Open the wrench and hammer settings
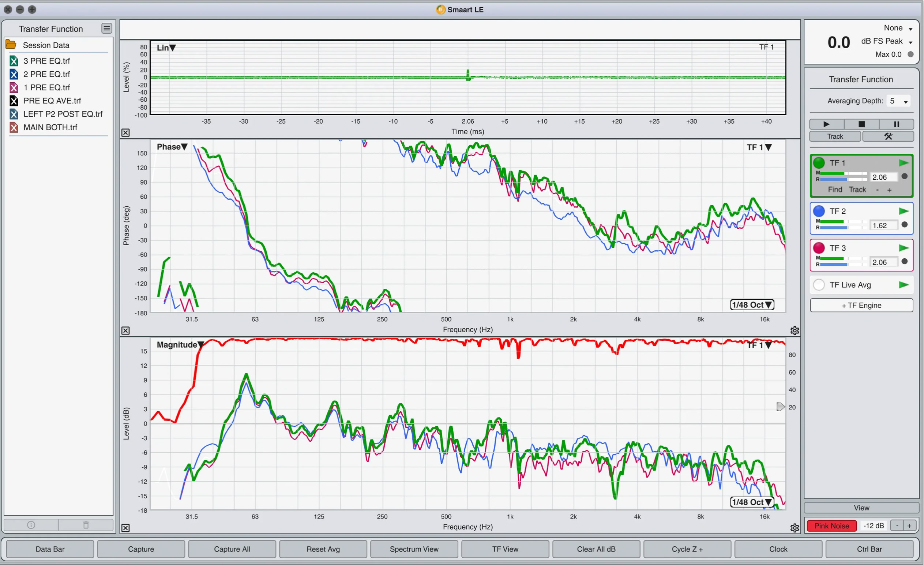Viewport: 924px width, 565px height. point(888,136)
